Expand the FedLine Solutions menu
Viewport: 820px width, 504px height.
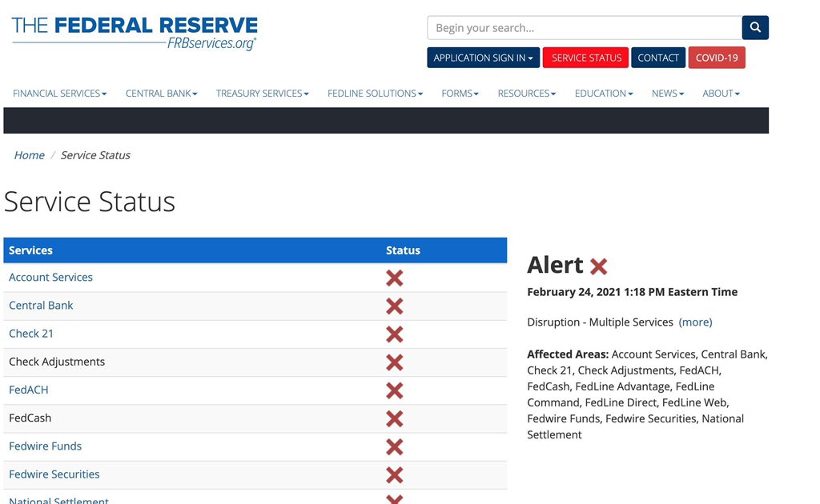coord(375,94)
